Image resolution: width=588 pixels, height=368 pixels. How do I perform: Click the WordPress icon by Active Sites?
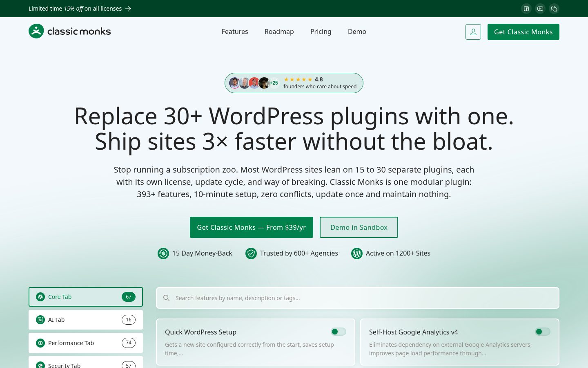point(357,254)
